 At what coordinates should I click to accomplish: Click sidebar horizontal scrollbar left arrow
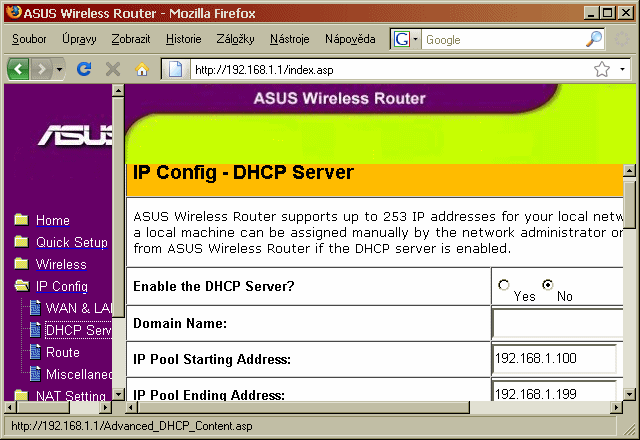(x=10, y=407)
